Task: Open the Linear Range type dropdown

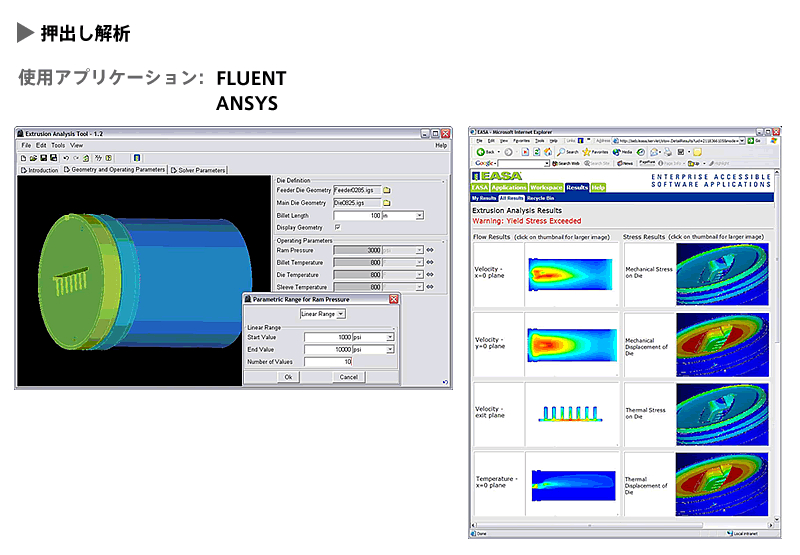Action: (341, 314)
